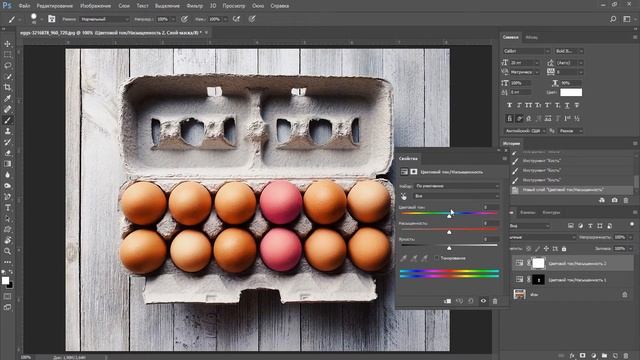The width and height of the screenshot is (640, 360).
Task: Open the brush blend mode dropdown
Action: click(104, 19)
